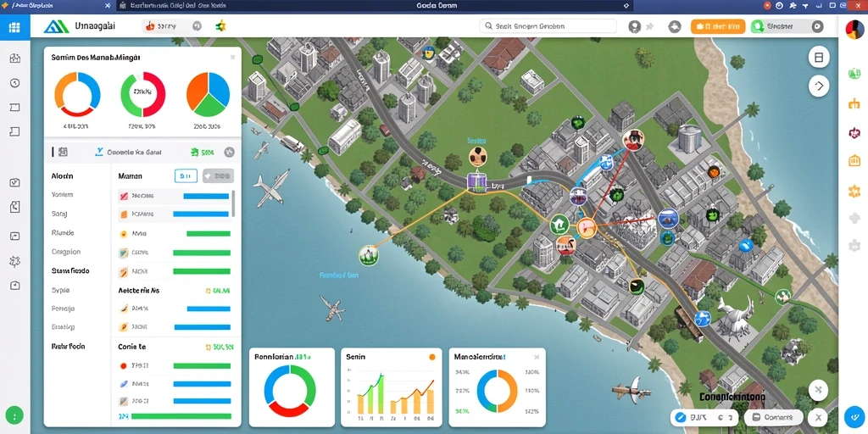The height and width of the screenshot is (434, 868).
Task: Click the clock icon in left sidebar
Action: [x=15, y=83]
